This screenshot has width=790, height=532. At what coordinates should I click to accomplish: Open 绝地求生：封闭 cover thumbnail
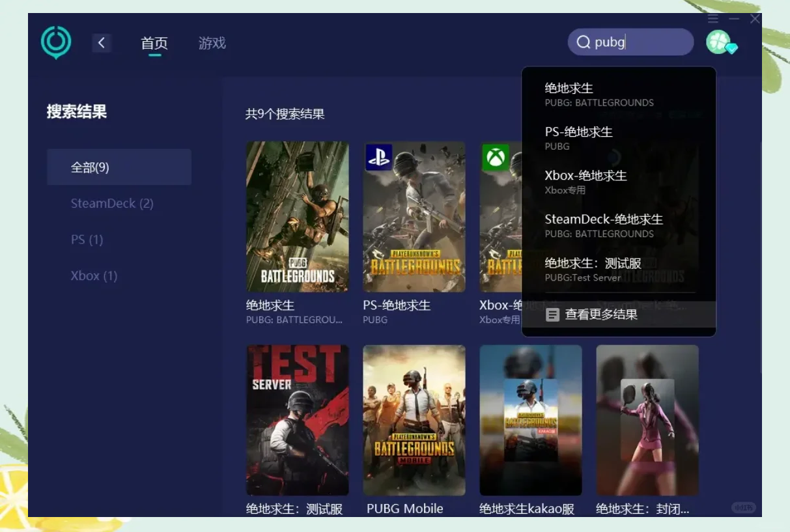[647, 420]
